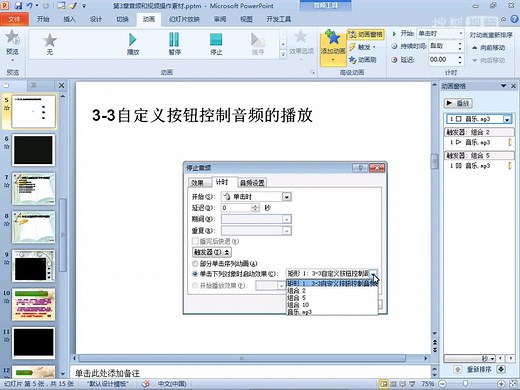Click the Delay input field in dialog
Viewport: 520px width, 390px height.
(236, 208)
